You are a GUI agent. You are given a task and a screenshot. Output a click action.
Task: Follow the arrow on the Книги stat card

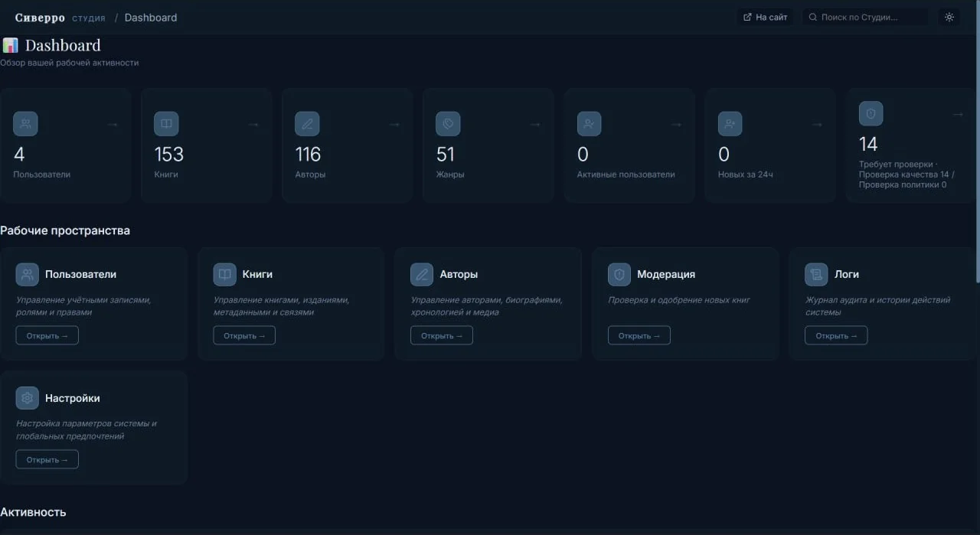(x=253, y=124)
